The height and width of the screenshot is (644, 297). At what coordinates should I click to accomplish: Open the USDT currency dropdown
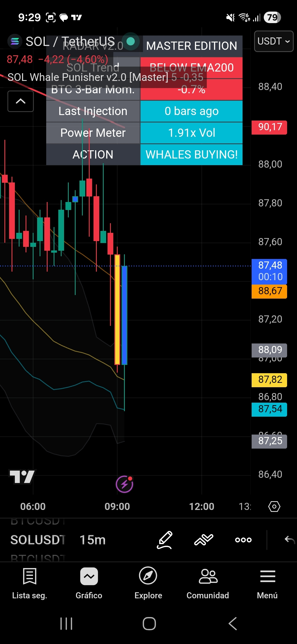coord(274,41)
